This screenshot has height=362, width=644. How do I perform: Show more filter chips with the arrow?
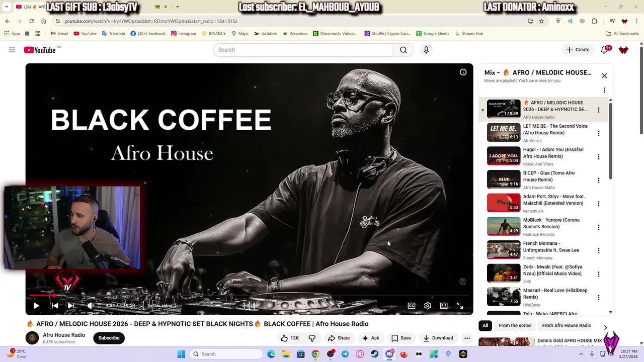[605, 327]
